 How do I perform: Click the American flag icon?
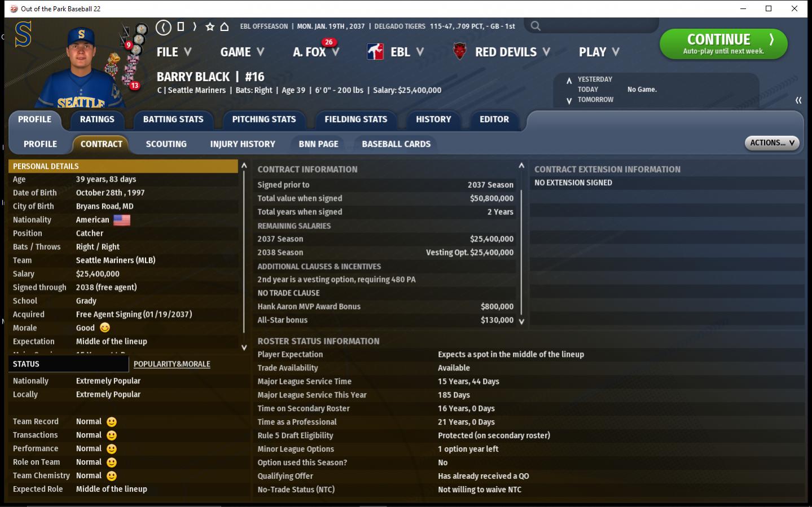(122, 220)
